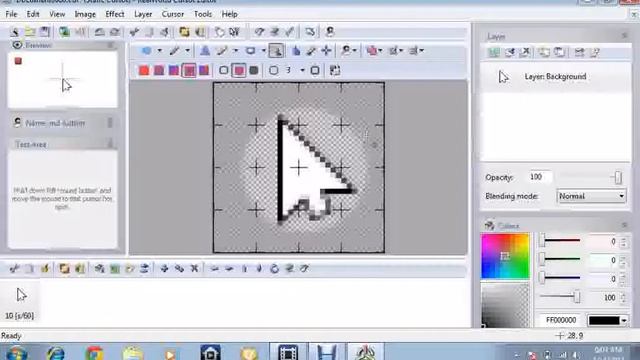This screenshot has width=640, height=360.
Task: Select the stamp tool icon
Action: coord(205,51)
